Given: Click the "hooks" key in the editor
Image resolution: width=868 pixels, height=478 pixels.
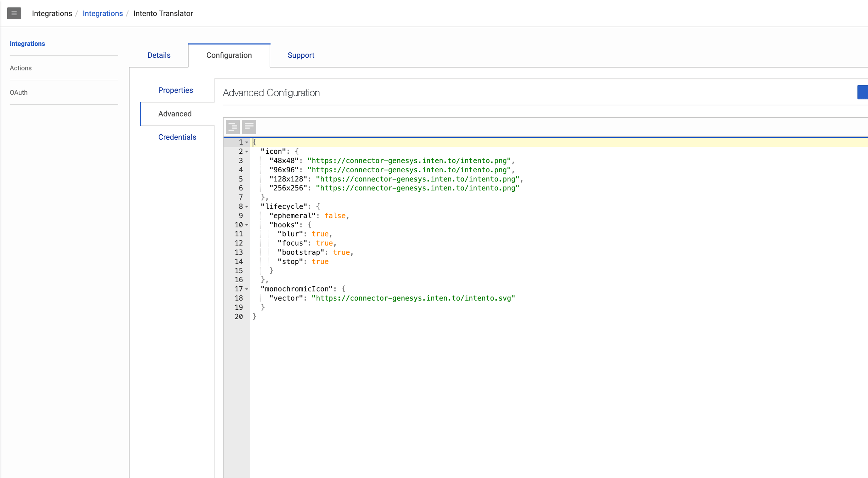Looking at the screenshot, I should (284, 225).
